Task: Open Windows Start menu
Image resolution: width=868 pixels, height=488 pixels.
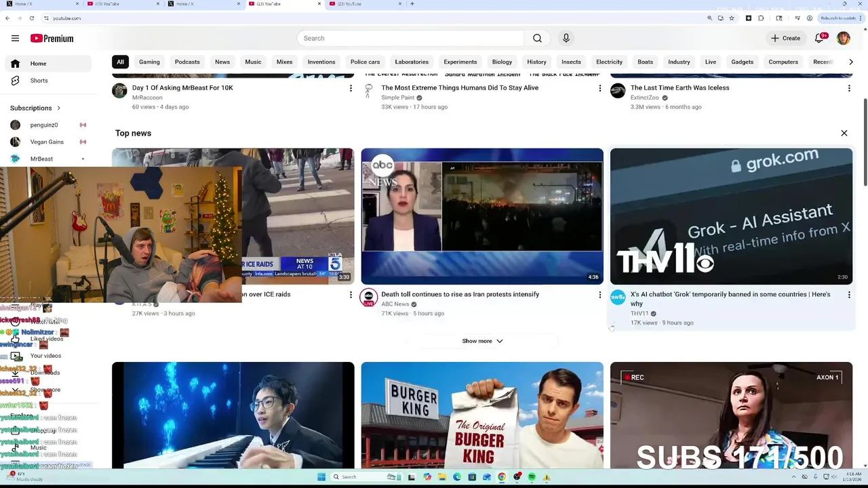Action: coord(321,477)
